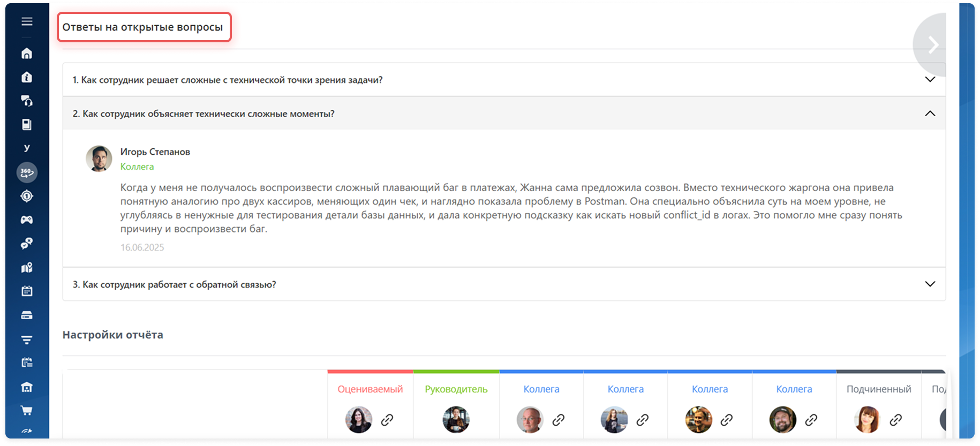
Task: Open the map with location pin icon
Action: [x=27, y=267]
